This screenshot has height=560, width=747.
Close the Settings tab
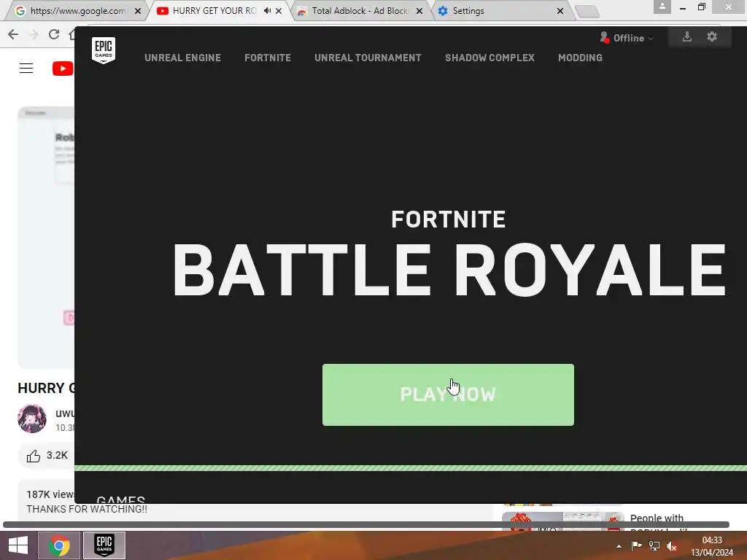[560, 11]
